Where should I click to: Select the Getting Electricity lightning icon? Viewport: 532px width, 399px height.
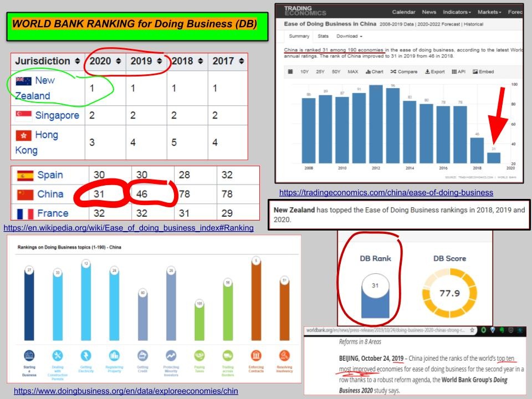tap(86, 356)
